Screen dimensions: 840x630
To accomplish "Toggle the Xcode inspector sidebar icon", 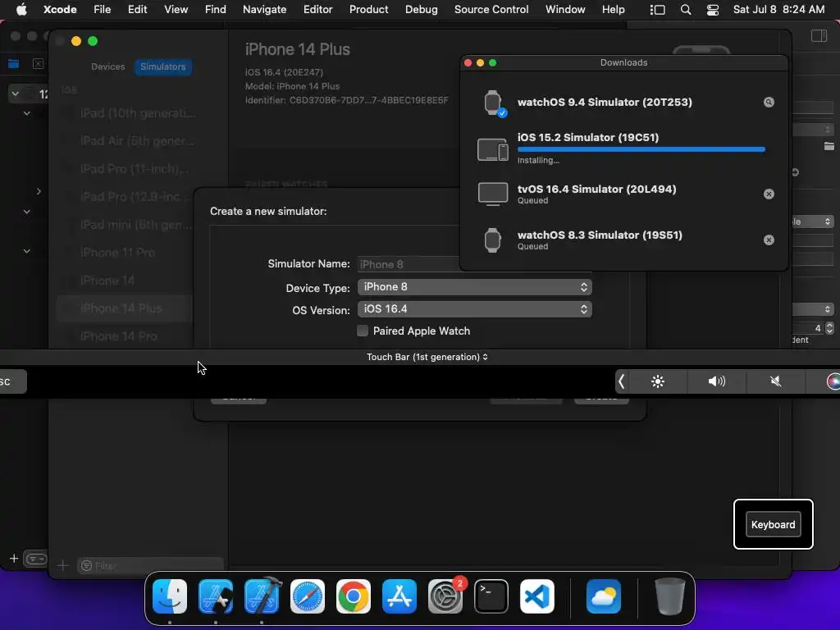I will coord(819,36).
